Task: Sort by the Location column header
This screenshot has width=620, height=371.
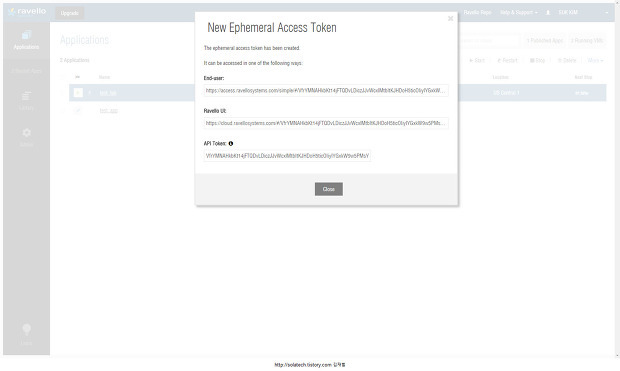Action: [501, 77]
